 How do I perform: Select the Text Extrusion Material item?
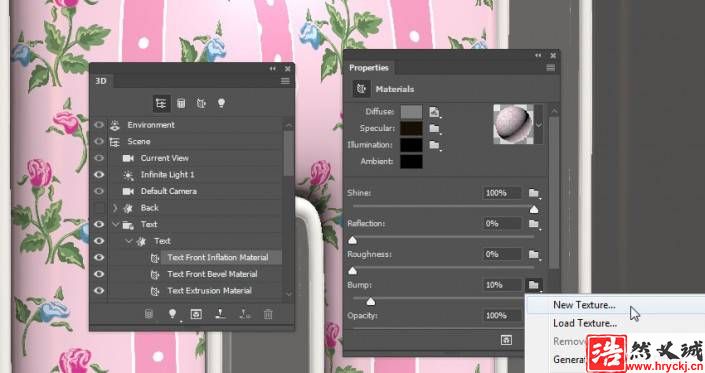pos(210,291)
